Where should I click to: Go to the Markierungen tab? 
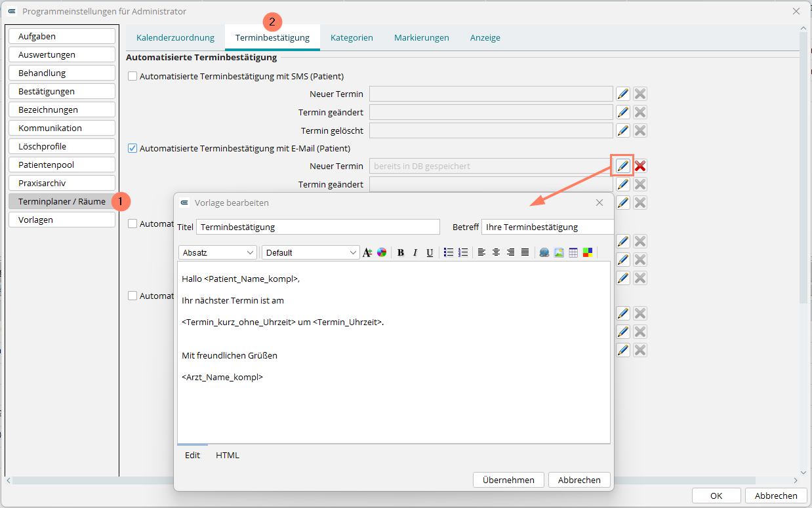[422, 37]
